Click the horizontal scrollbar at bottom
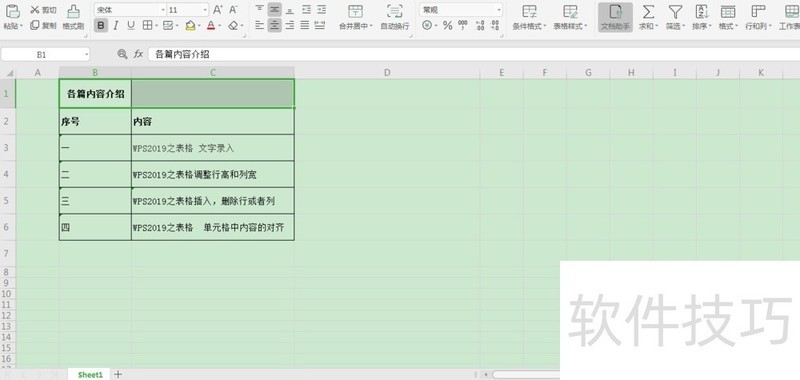Image resolution: width=800 pixels, height=380 pixels. tap(526, 374)
